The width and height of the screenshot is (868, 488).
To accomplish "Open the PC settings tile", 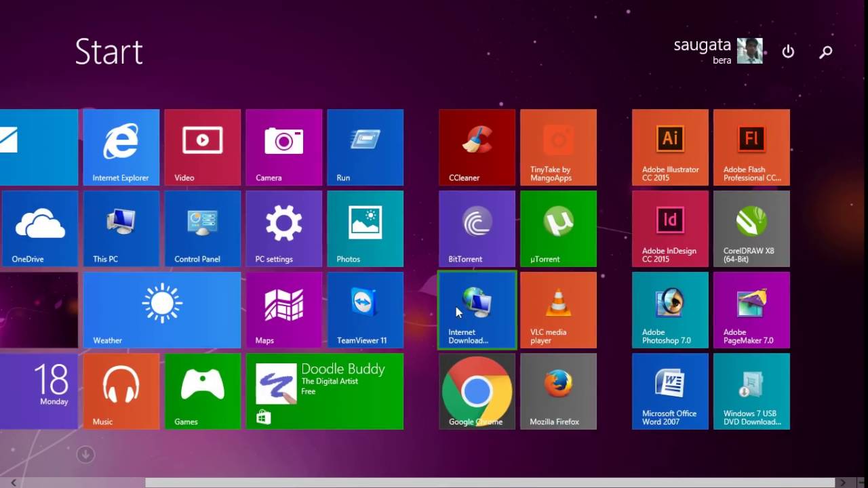I will (x=284, y=228).
